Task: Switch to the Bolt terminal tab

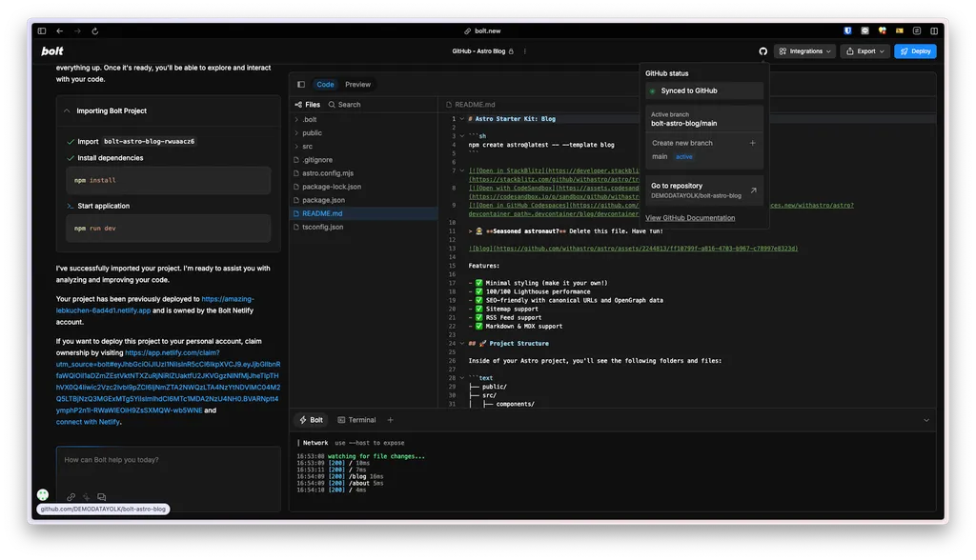Action: [312, 420]
